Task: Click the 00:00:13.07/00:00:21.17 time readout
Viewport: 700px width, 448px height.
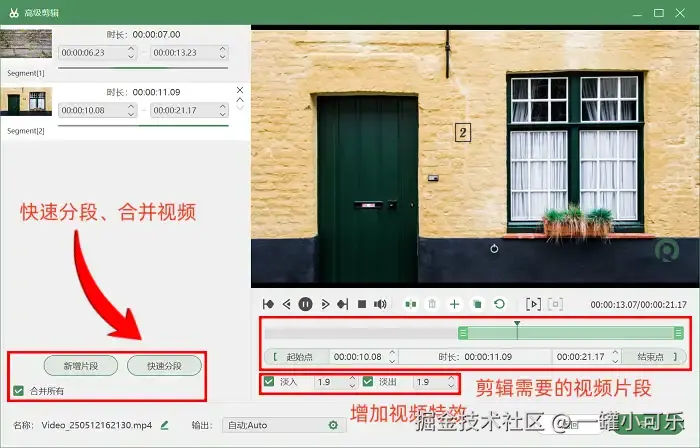Action: click(638, 305)
